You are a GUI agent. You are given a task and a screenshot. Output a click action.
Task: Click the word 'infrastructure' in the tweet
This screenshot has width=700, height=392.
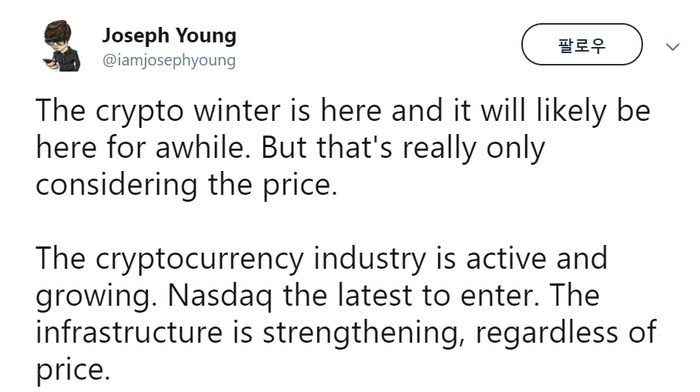(129, 332)
